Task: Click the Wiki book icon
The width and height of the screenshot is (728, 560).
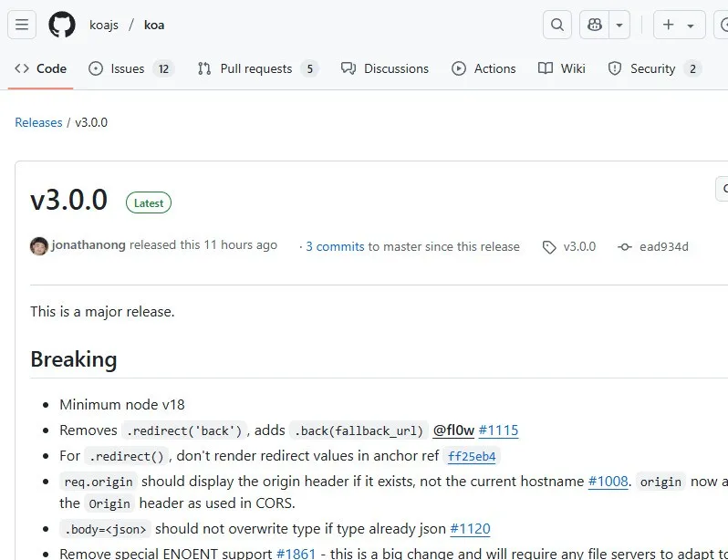Action: tap(546, 68)
